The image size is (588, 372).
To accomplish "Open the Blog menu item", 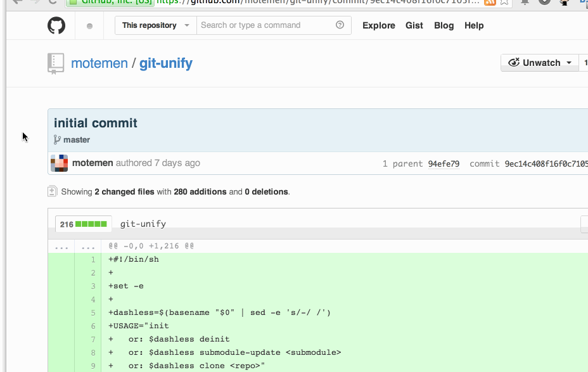I will (444, 25).
